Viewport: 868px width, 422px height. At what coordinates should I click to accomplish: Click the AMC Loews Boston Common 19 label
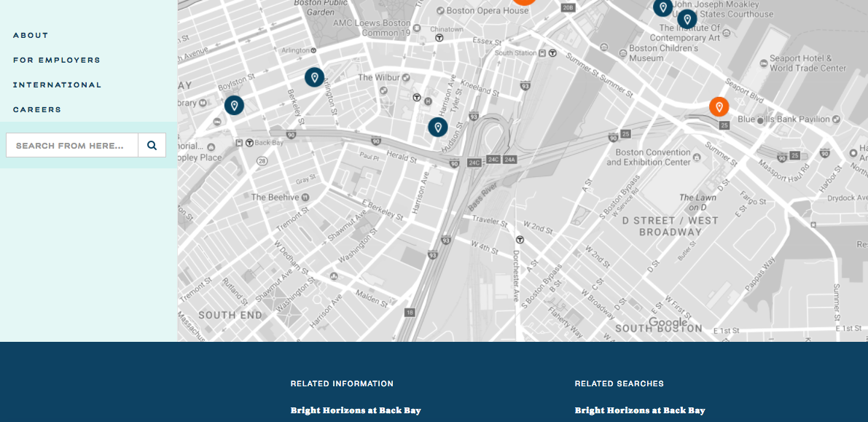coord(372,28)
